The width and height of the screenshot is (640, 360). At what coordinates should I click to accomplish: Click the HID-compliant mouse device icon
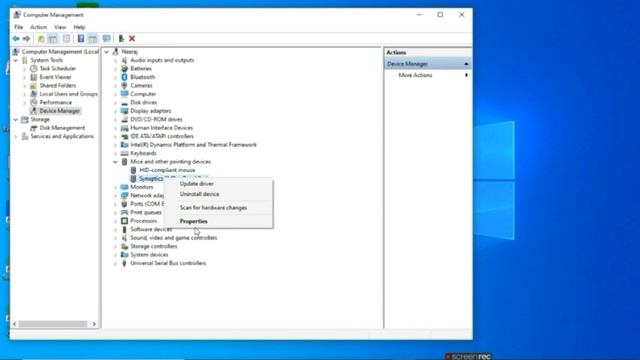tap(133, 170)
